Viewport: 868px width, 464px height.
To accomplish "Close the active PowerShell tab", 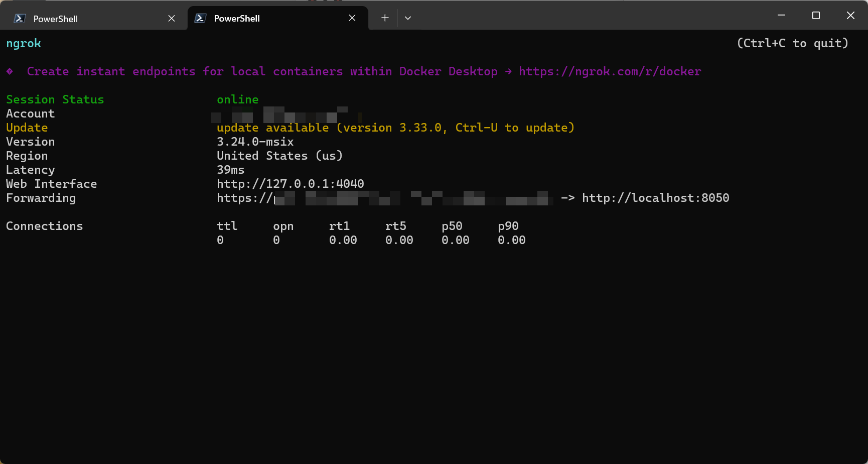I will pos(352,18).
